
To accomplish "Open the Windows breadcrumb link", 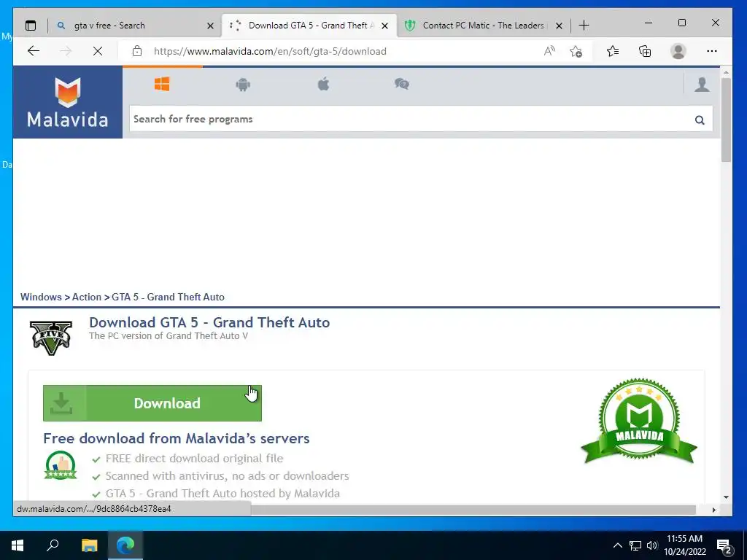I will [41, 297].
